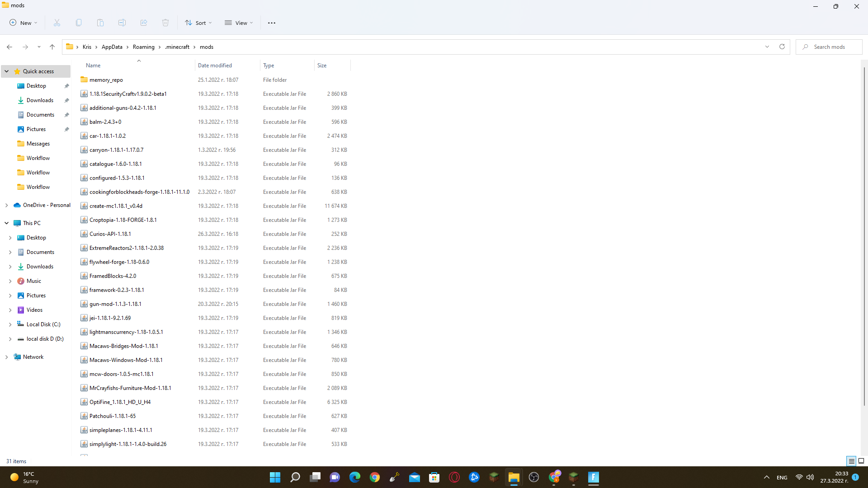Screen dimensions: 868x488
Task: Show hidden system tray icons
Action: click(x=767, y=477)
